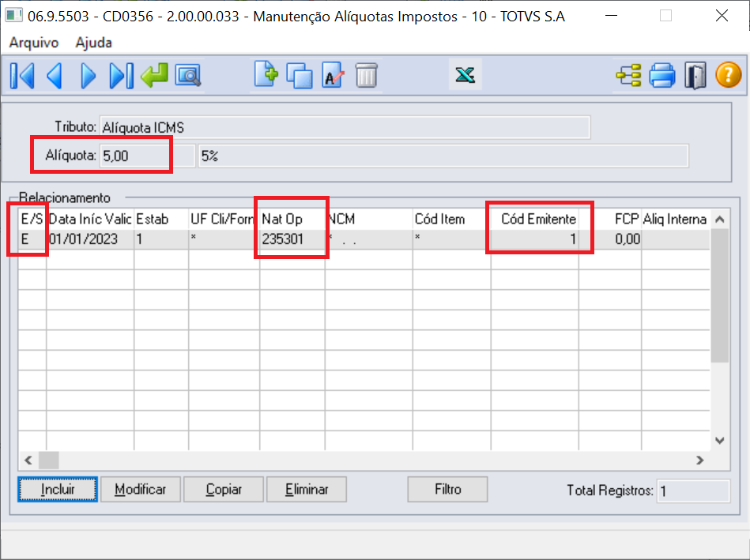Image resolution: width=750 pixels, height=560 pixels.
Task: Select the FCP column header
Action: tap(610, 219)
